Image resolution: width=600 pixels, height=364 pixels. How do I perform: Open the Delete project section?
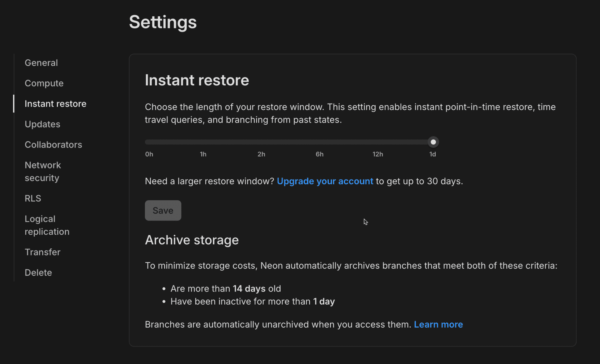[x=38, y=272]
